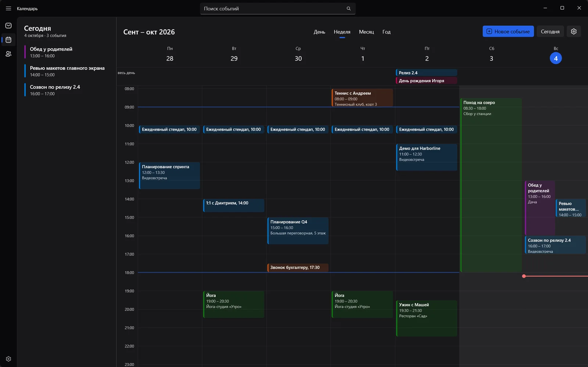
Task: Open Поход на озеро Saturday event
Action: pos(491,185)
